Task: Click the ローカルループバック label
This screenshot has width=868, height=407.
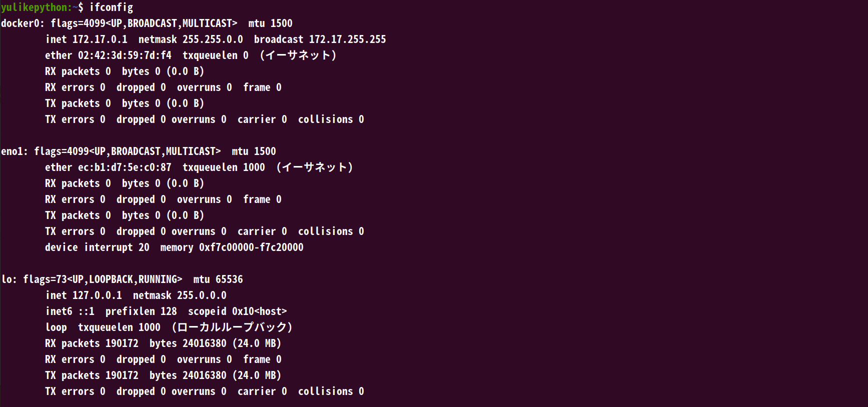Action: (232, 327)
